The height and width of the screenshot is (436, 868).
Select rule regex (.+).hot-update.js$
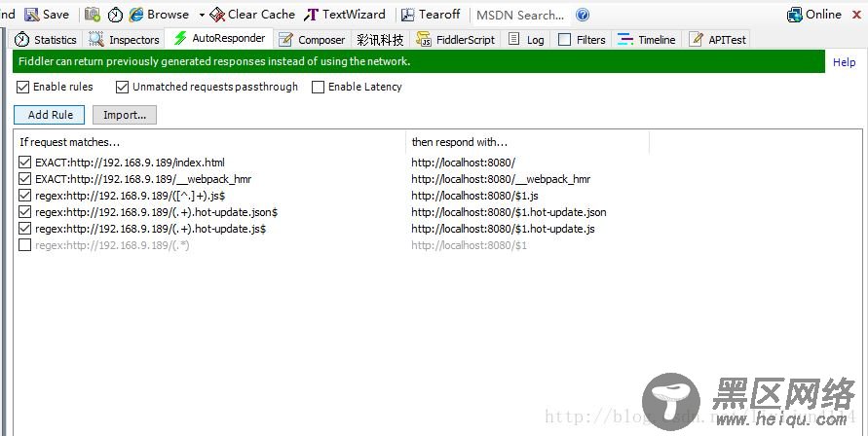tap(151, 229)
